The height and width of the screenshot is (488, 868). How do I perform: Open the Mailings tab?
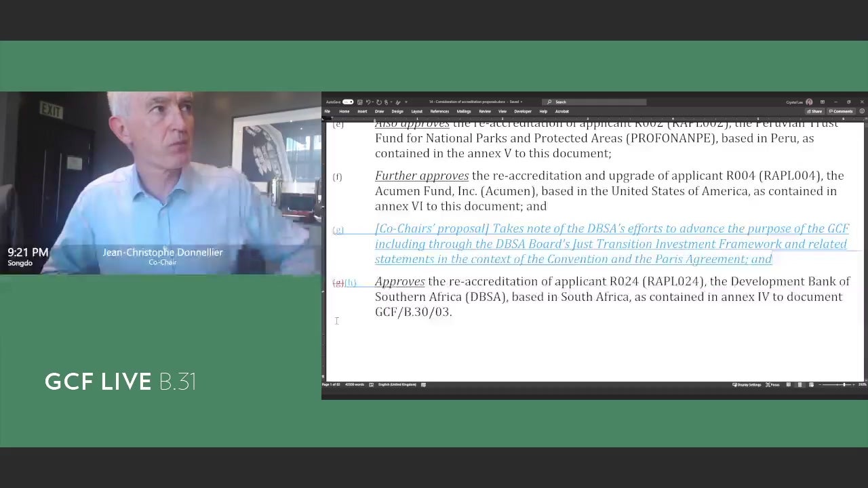[464, 111]
